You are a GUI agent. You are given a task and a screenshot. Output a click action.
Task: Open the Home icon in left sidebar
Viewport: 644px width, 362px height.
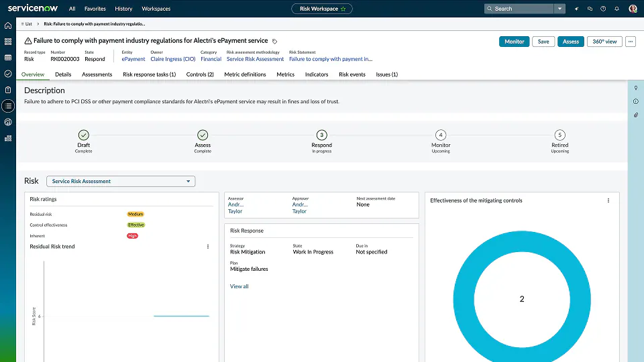tap(8, 25)
